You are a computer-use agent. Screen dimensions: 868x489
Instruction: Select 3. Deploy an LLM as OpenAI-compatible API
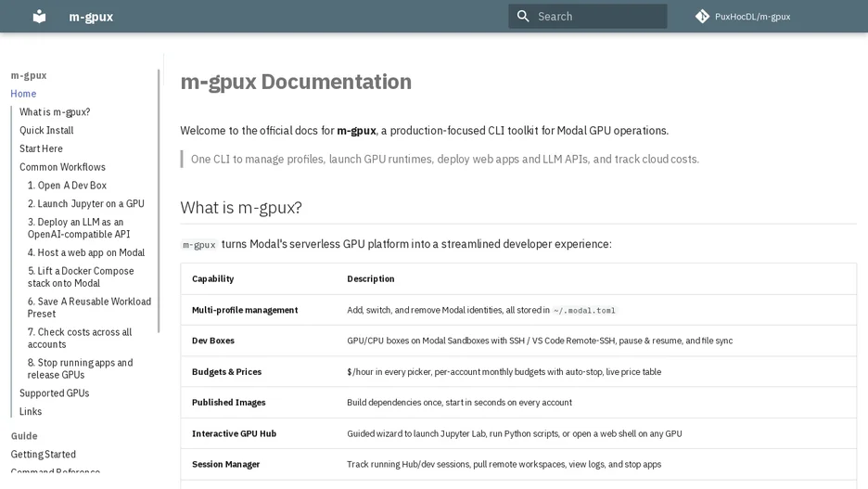79,227
